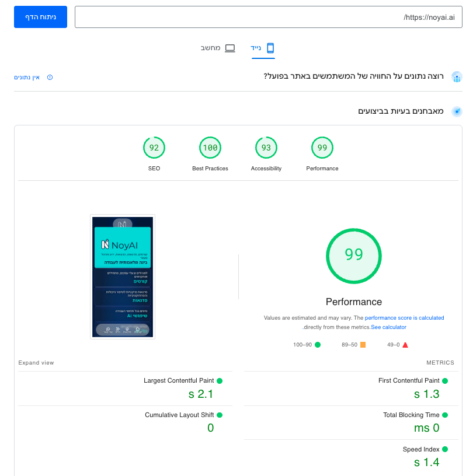The width and height of the screenshot is (466, 476).
Task: Click the performance diagnostics section icon
Action: point(457,111)
